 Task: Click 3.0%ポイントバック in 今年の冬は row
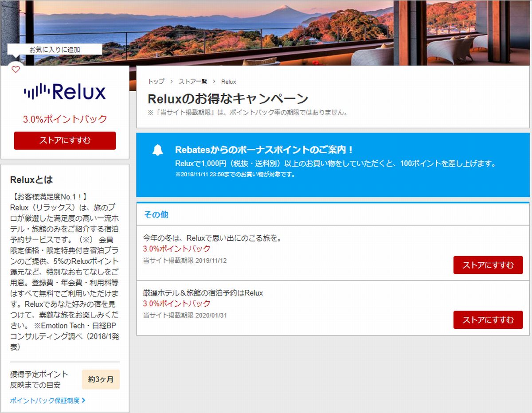click(177, 249)
